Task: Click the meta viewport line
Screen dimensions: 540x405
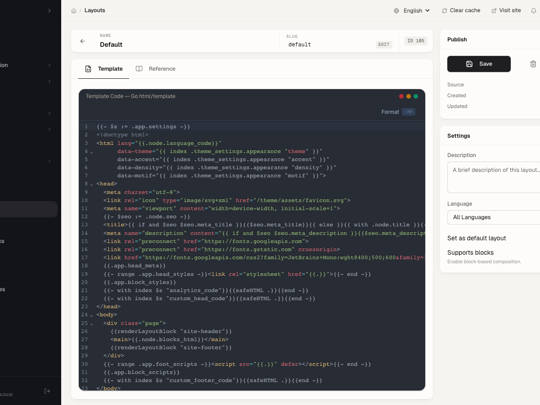Action: (x=221, y=208)
